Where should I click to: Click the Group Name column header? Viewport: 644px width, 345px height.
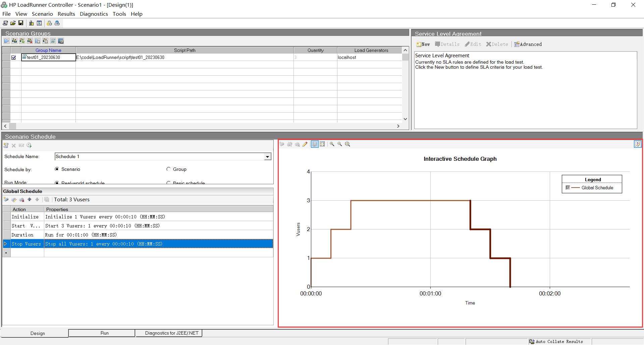[48, 50]
